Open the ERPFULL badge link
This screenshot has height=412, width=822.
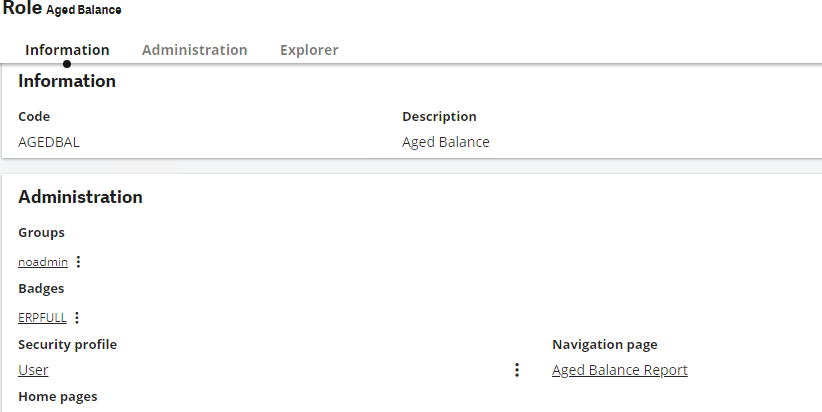point(42,318)
